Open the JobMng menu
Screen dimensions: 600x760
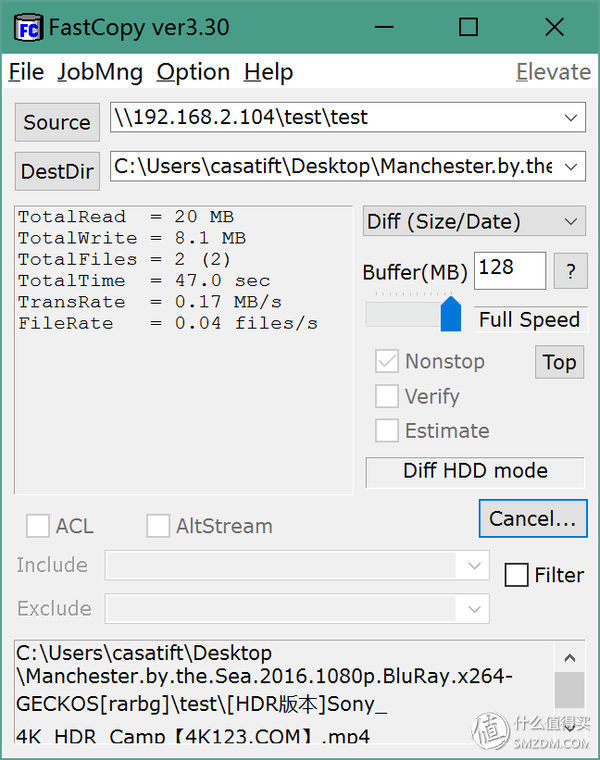(100, 72)
